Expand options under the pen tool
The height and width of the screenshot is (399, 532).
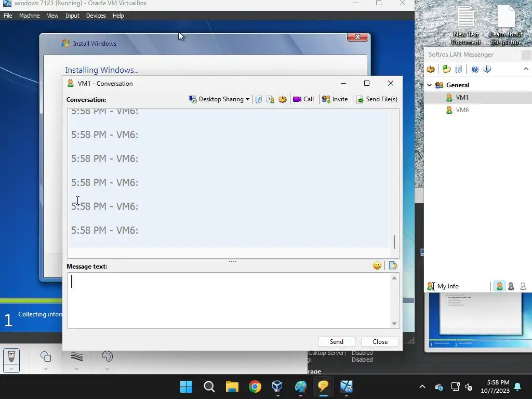point(11,369)
